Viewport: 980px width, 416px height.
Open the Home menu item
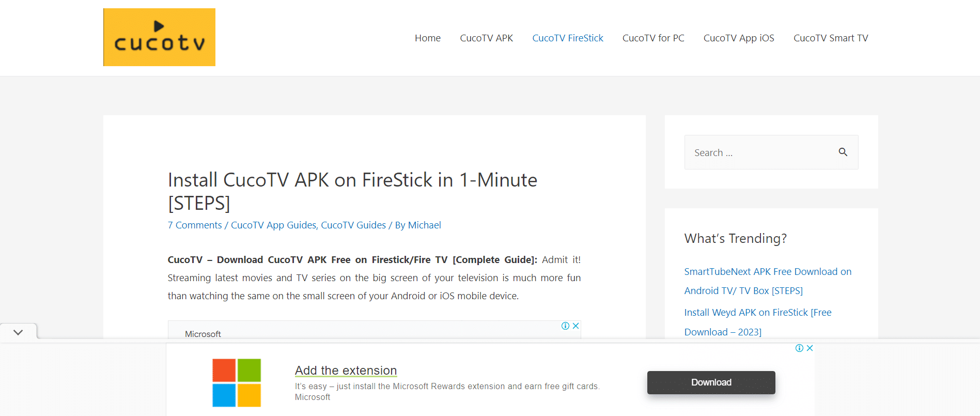pyautogui.click(x=428, y=38)
